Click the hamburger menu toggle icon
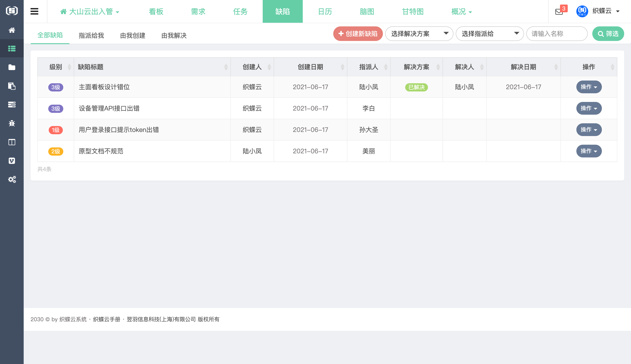Image resolution: width=631 pixels, height=364 pixels. pos(34,12)
